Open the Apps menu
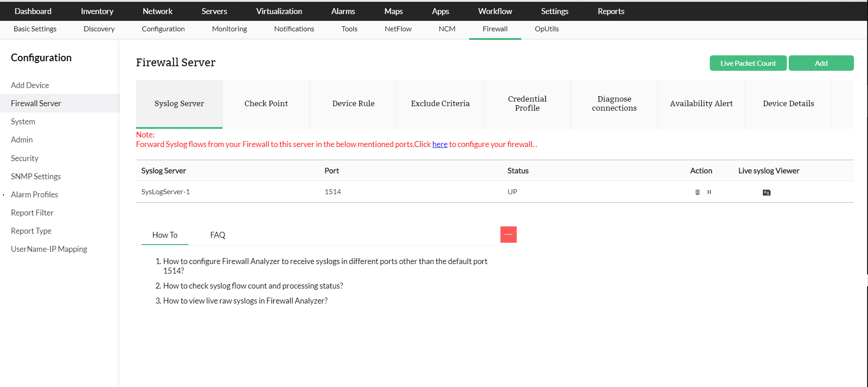The height and width of the screenshot is (387, 868). coord(441,11)
